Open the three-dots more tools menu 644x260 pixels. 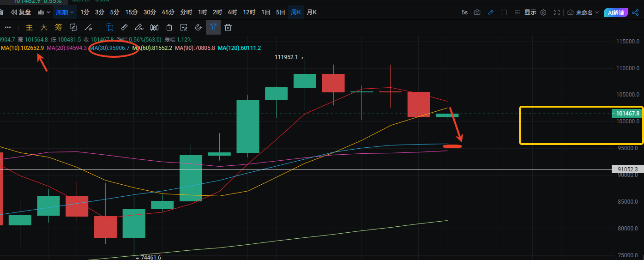pos(7,27)
